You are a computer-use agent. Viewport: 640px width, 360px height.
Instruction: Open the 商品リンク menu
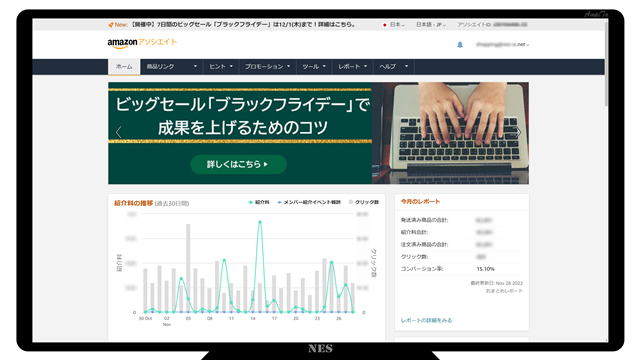pos(172,67)
